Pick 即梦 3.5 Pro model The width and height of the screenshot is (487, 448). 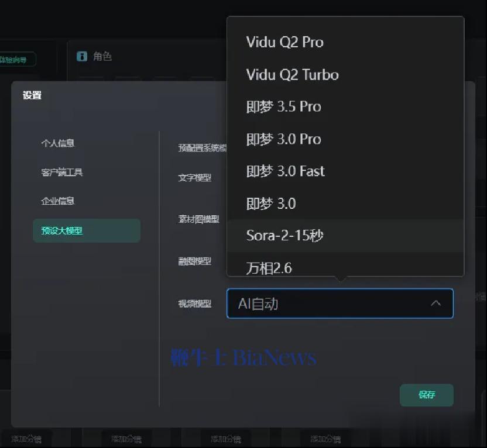click(345, 106)
